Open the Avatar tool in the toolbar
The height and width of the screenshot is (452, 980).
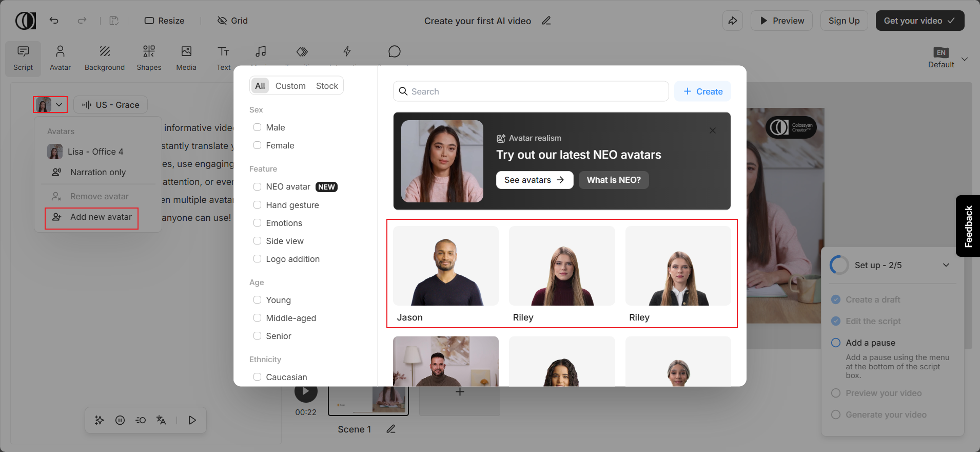click(60, 59)
